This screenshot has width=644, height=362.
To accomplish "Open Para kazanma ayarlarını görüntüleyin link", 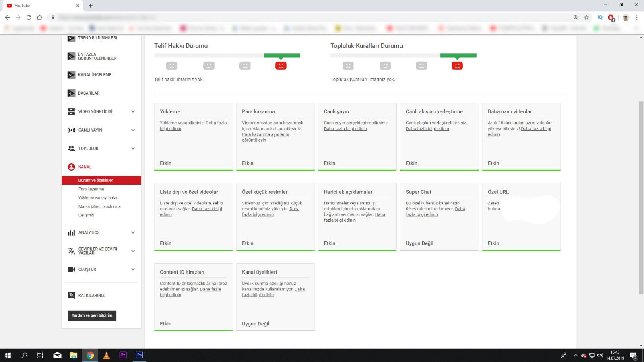I will pos(265,137).
